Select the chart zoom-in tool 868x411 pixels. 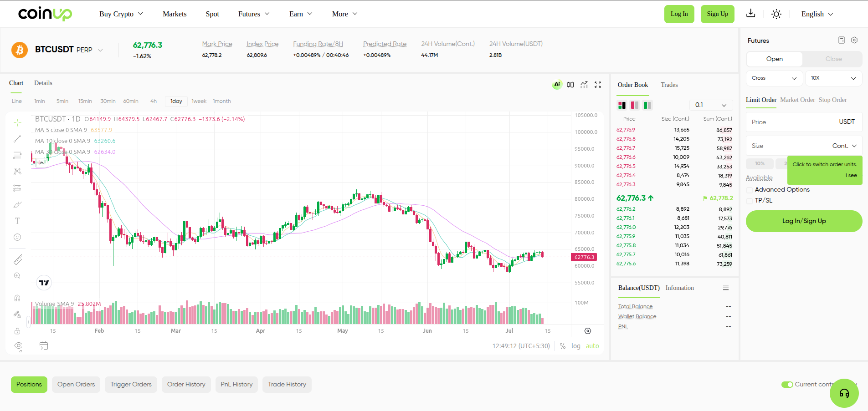click(x=17, y=276)
